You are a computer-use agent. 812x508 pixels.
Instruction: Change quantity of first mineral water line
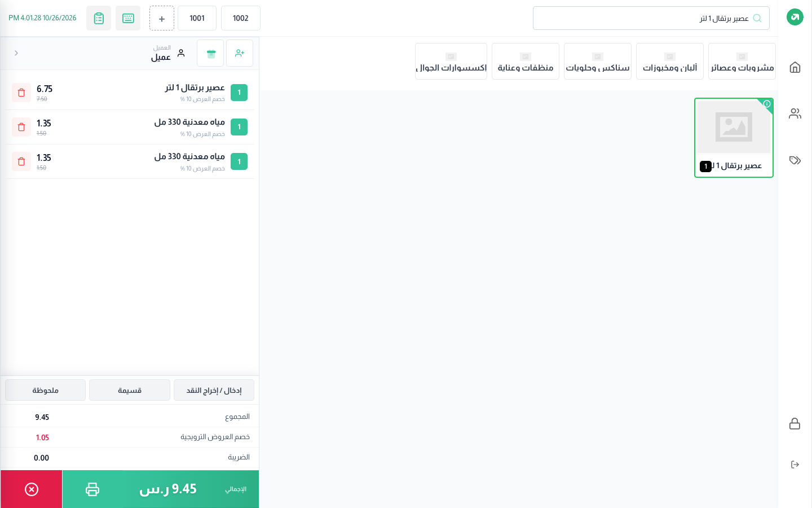(x=239, y=127)
